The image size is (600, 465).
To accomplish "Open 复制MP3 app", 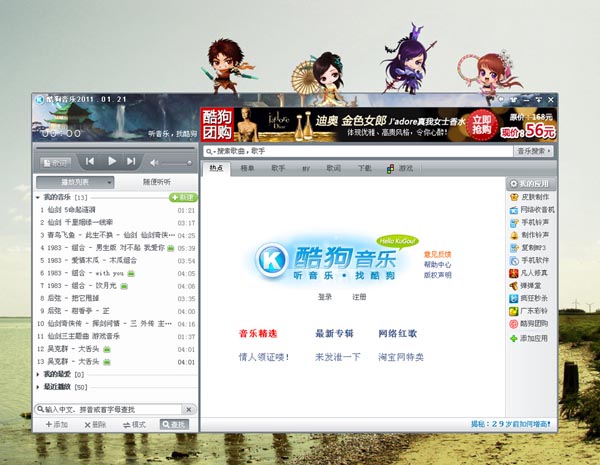I will tap(528, 248).
